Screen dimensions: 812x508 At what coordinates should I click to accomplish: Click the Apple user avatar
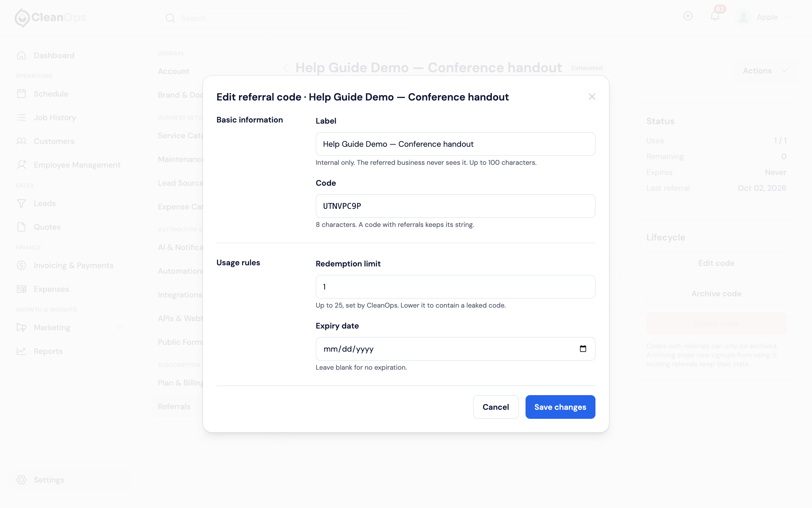tap(743, 17)
